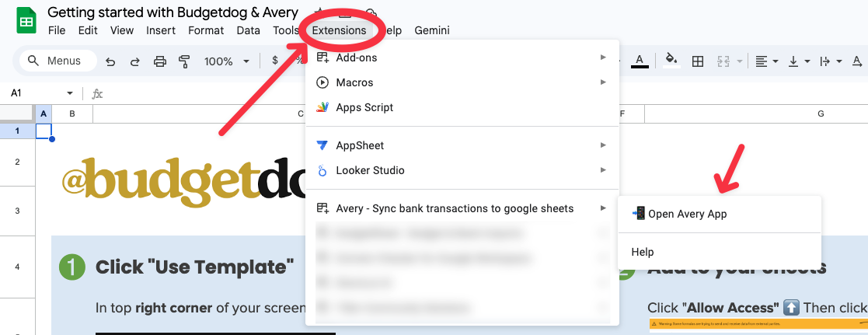This screenshot has width=868, height=335.
Task: Click the redo arrow icon
Action: 134,61
